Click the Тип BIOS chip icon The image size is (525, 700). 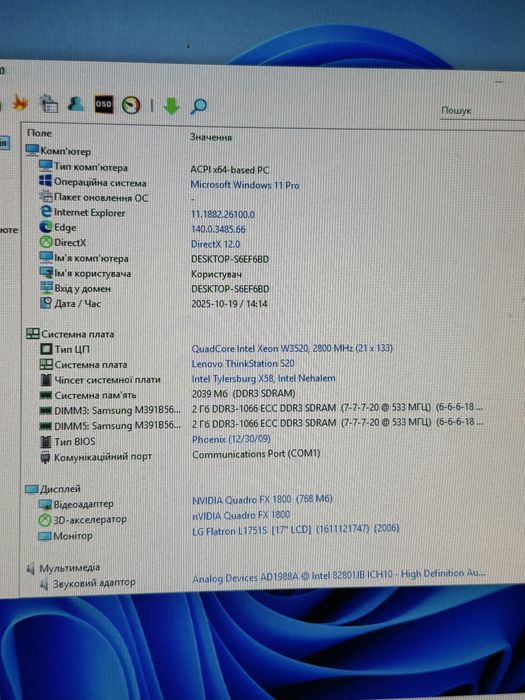(x=46, y=442)
